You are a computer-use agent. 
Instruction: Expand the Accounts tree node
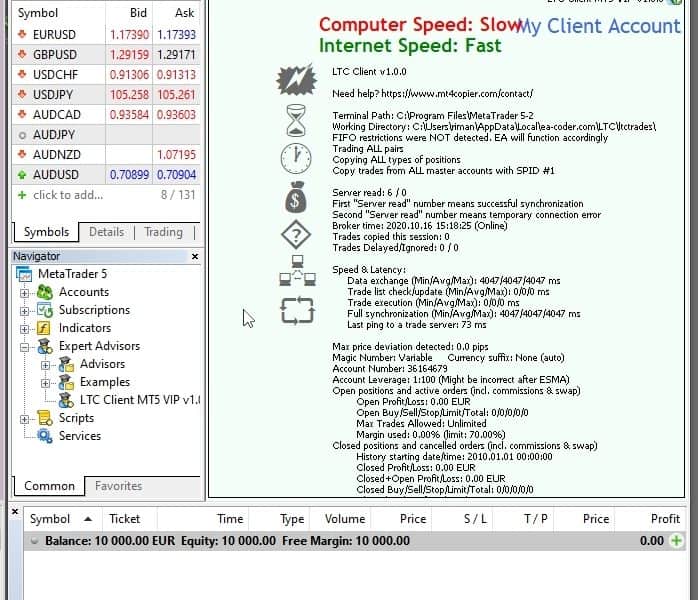point(24,293)
